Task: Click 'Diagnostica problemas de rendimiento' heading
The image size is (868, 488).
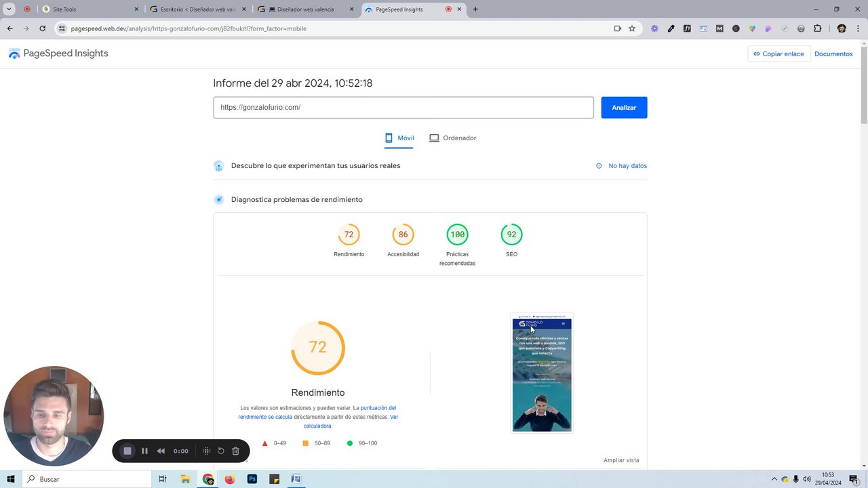Action: [297, 200]
